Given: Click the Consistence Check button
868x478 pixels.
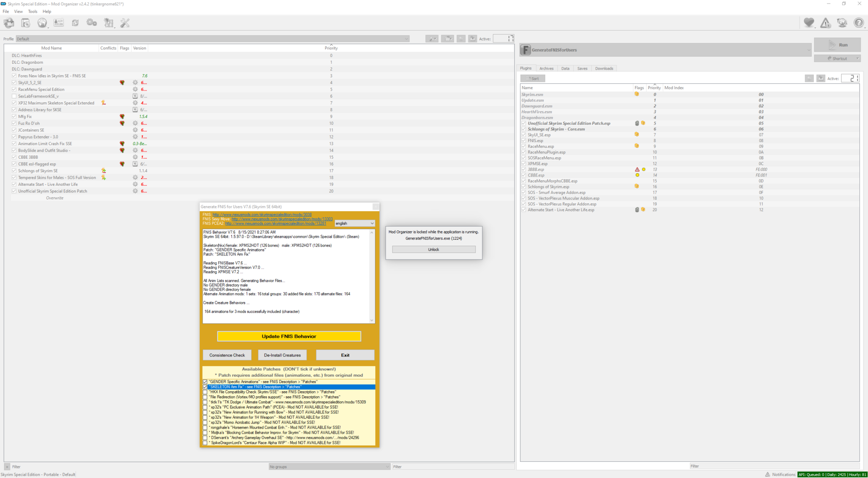Looking at the screenshot, I should coord(227,355).
